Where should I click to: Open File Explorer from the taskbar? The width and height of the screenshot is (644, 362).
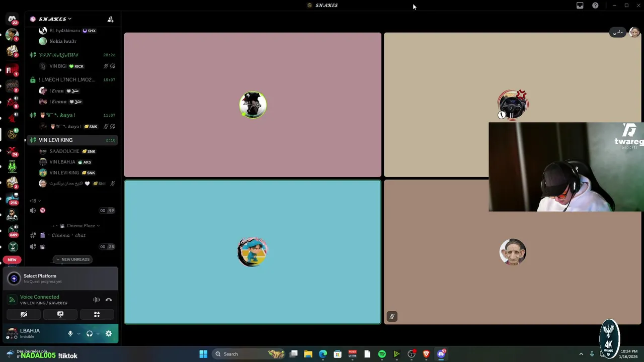click(308, 354)
